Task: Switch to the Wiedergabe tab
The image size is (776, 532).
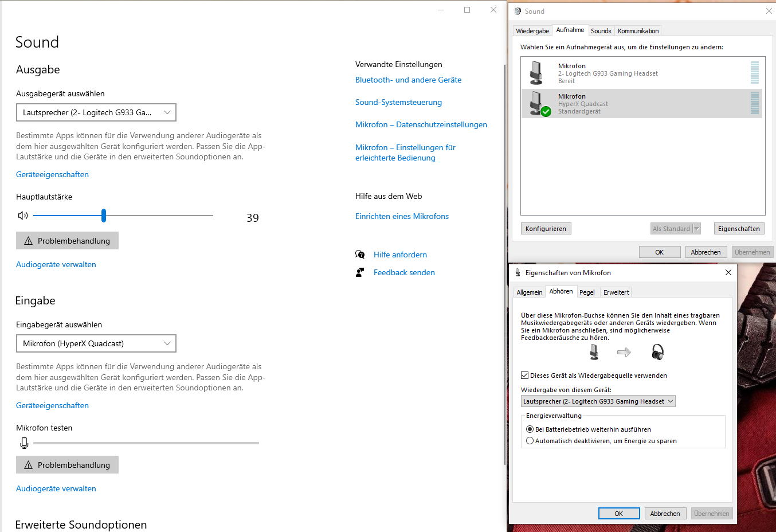Action: coord(532,31)
